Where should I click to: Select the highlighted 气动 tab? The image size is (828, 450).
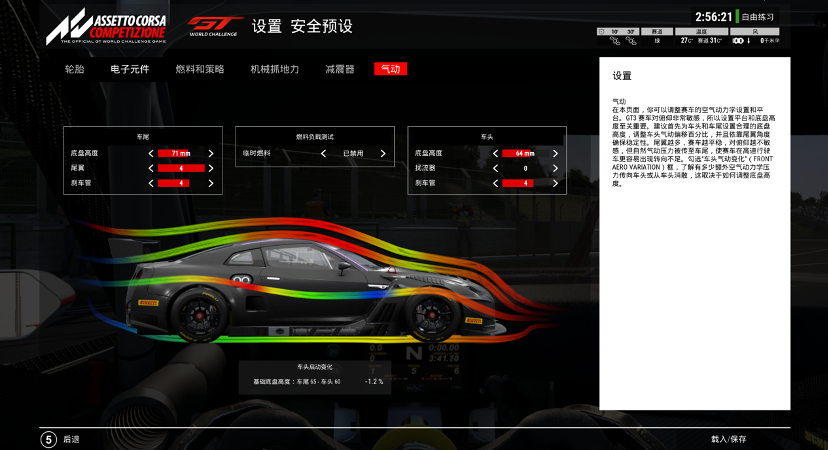[391, 69]
